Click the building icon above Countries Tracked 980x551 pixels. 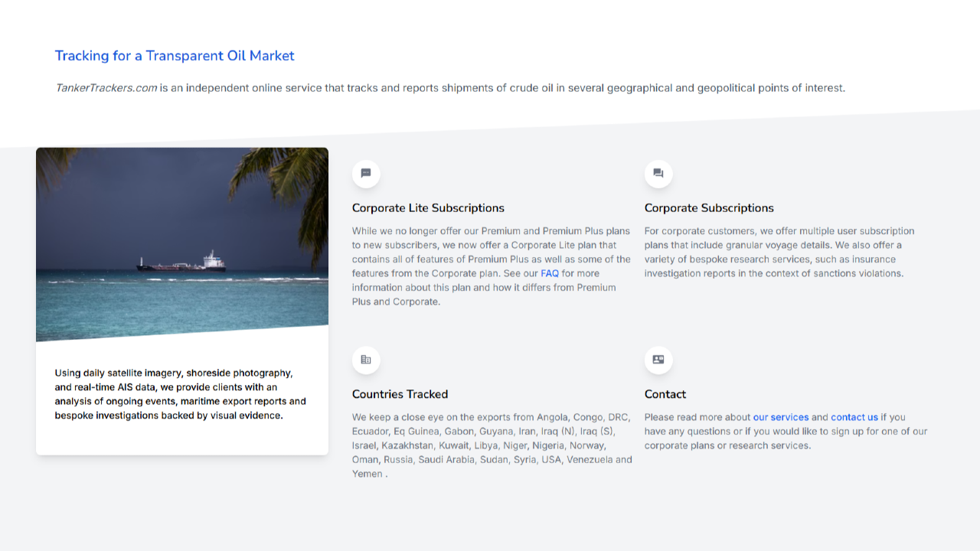click(x=366, y=360)
